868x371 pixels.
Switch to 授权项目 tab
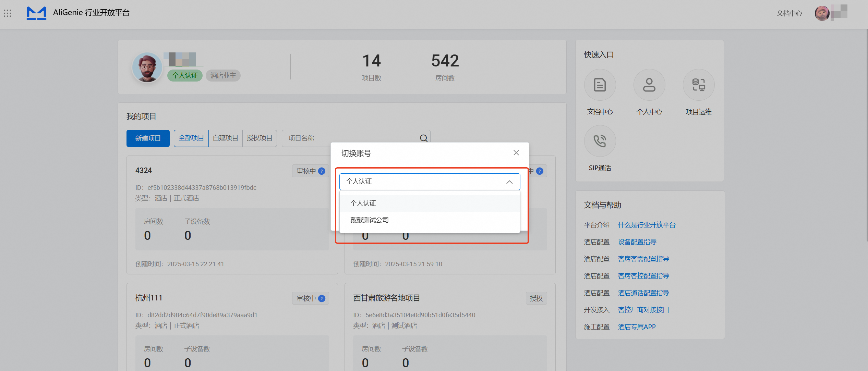[260, 138]
